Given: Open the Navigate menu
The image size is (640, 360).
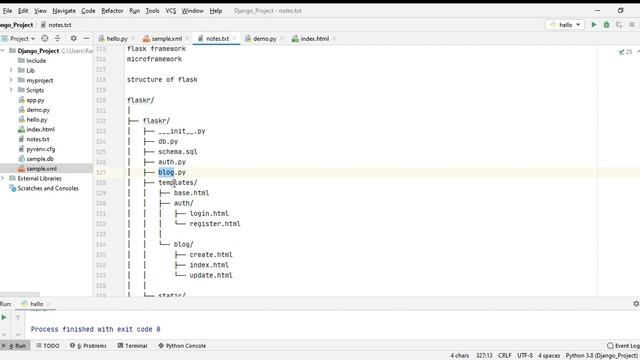Looking at the screenshot, I should coord(64,11).
